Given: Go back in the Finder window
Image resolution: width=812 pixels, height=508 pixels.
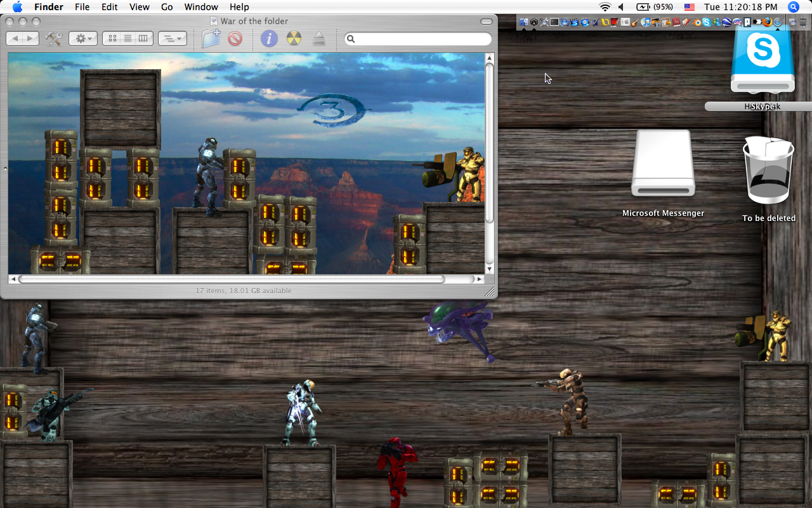Looking at the screenshot, I should pos(15,39).
